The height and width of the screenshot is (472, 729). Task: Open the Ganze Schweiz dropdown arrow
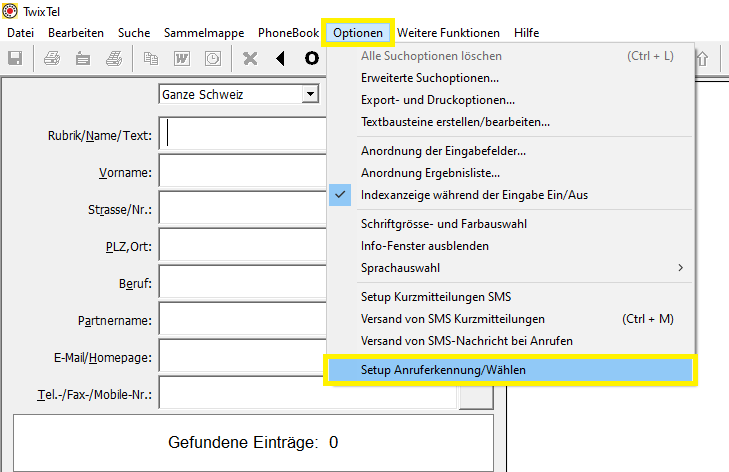point(310,94)
